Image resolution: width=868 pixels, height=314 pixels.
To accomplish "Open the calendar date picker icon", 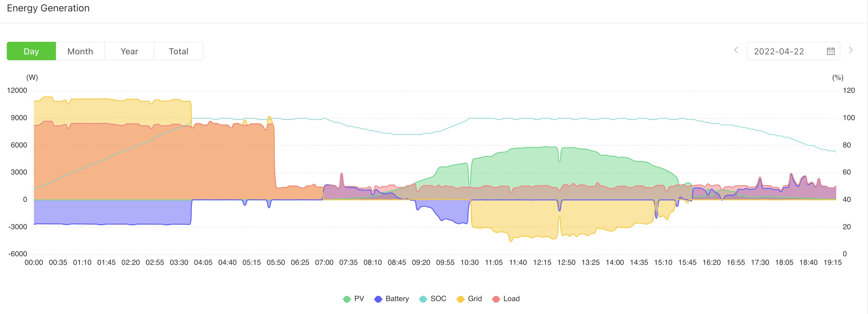I will (830, 51).
